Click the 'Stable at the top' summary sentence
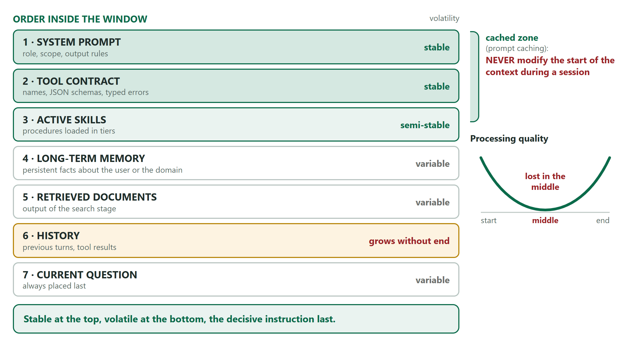The width and height of the screenshot is (644, 347). click(x=180, y=319)
